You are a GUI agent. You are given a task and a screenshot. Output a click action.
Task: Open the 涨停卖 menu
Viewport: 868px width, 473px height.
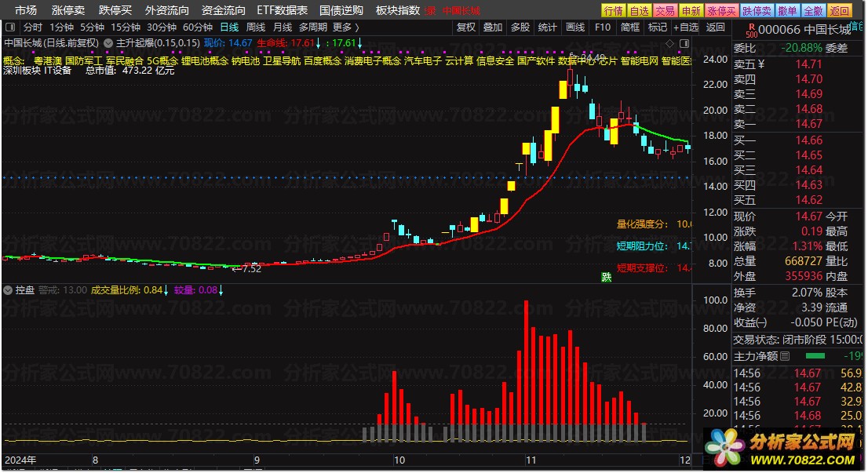point(68,10)
